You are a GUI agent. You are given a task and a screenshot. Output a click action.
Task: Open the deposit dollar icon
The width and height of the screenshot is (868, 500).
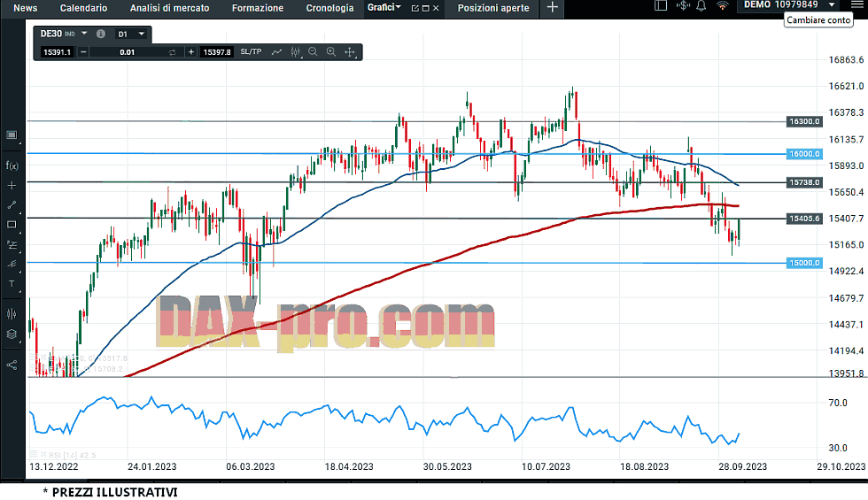point(683,5)
